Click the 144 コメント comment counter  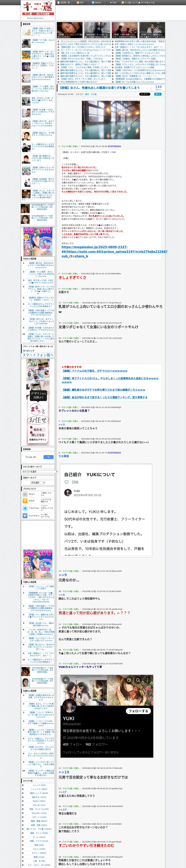click(x=158, y=88)
